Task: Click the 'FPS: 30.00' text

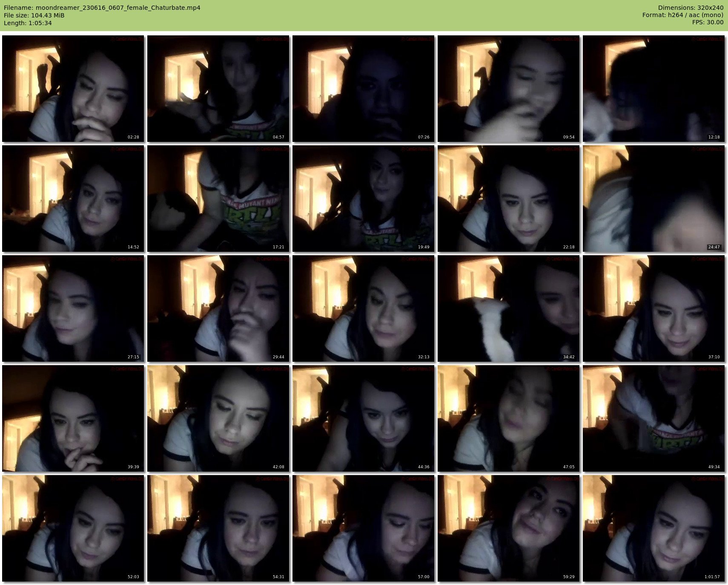Action: (x=708, y=23)
